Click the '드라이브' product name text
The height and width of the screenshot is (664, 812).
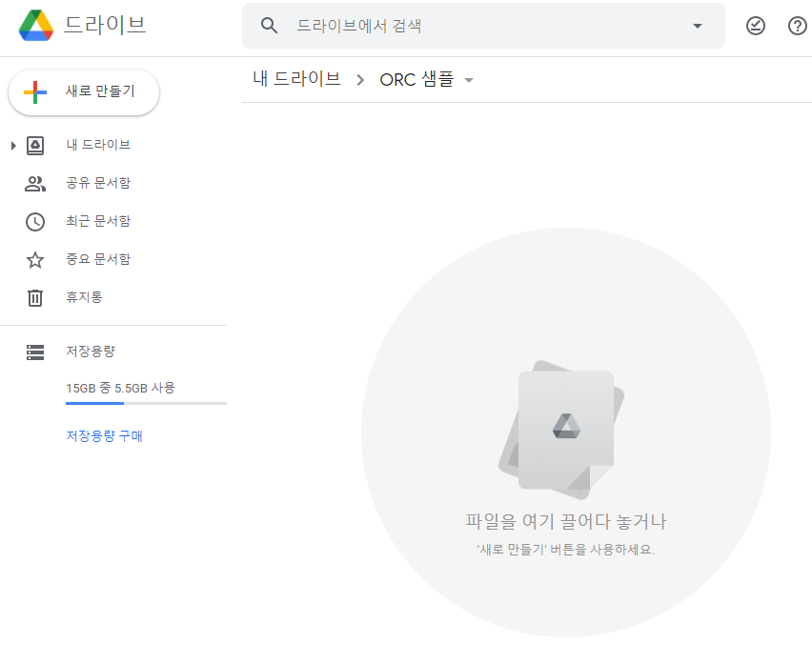pos(105,25)
